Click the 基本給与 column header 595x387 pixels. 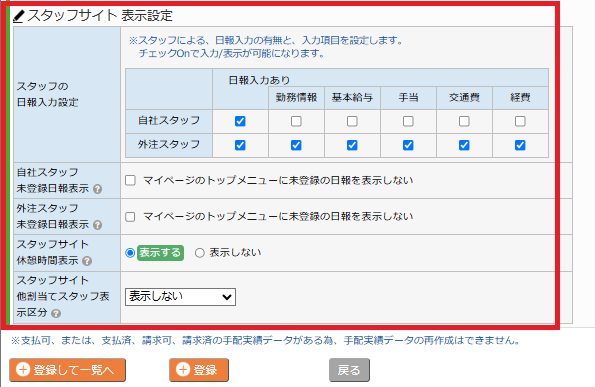[x=352, y=98]
